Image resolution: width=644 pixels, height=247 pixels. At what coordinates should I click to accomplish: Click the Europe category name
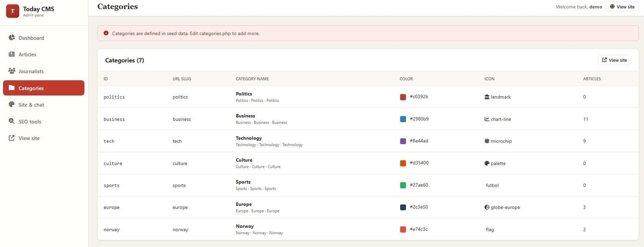point(244,204)
